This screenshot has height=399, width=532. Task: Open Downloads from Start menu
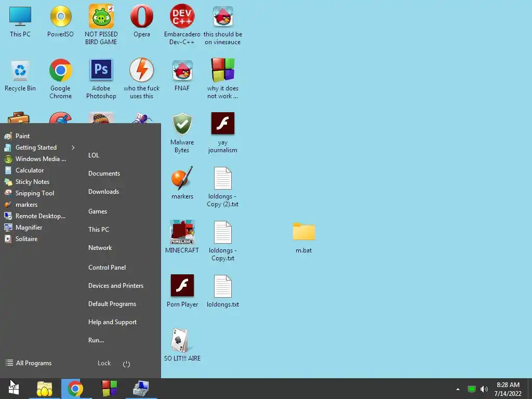tap(103, 192)
